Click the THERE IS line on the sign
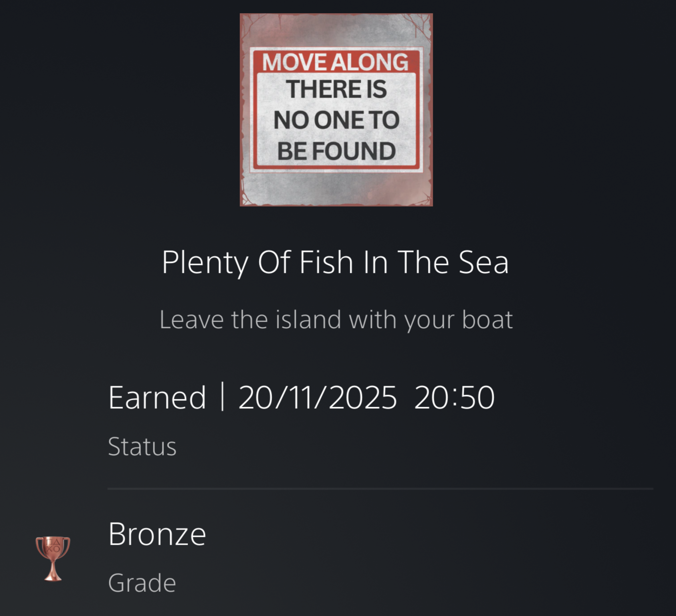The height and width of the screenshot is (616, 676). click(336, 89)
